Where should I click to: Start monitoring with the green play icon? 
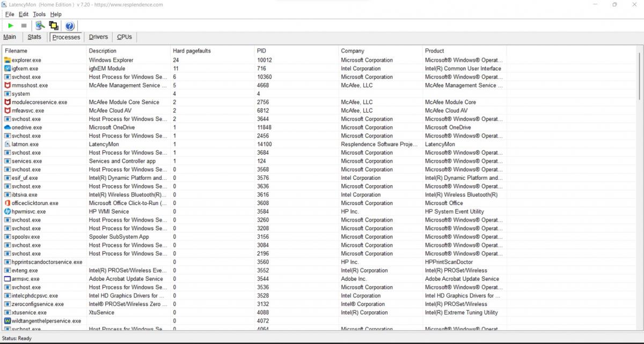point(11,25)
